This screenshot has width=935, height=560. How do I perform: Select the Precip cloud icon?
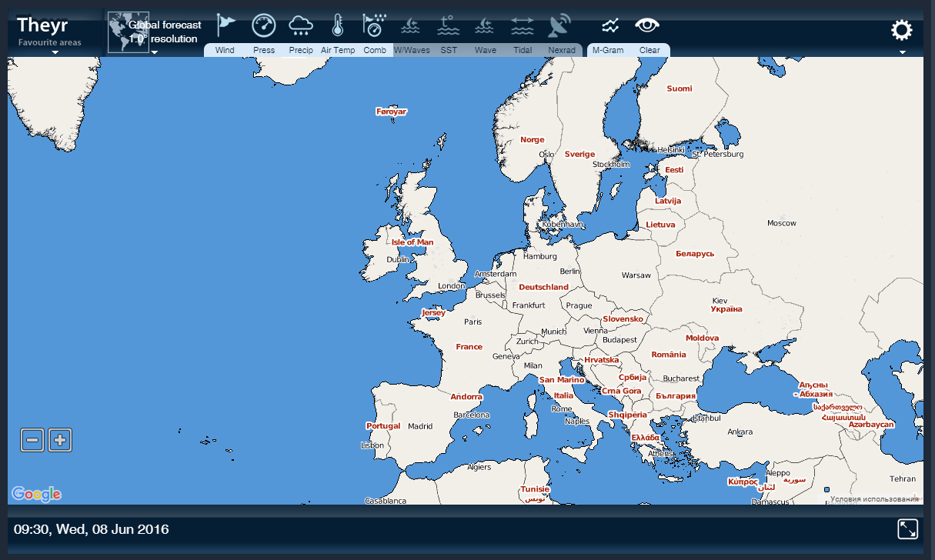[301, 25]
